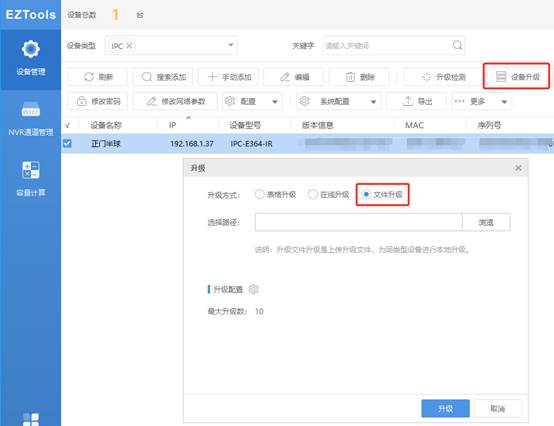Click the 设备升级 device upgrade button

516,76
